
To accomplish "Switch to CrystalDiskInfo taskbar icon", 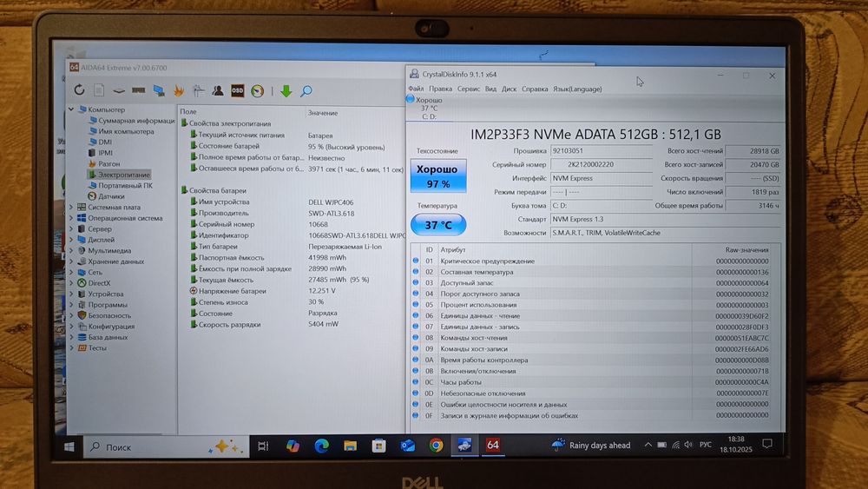I will point(464,445).
